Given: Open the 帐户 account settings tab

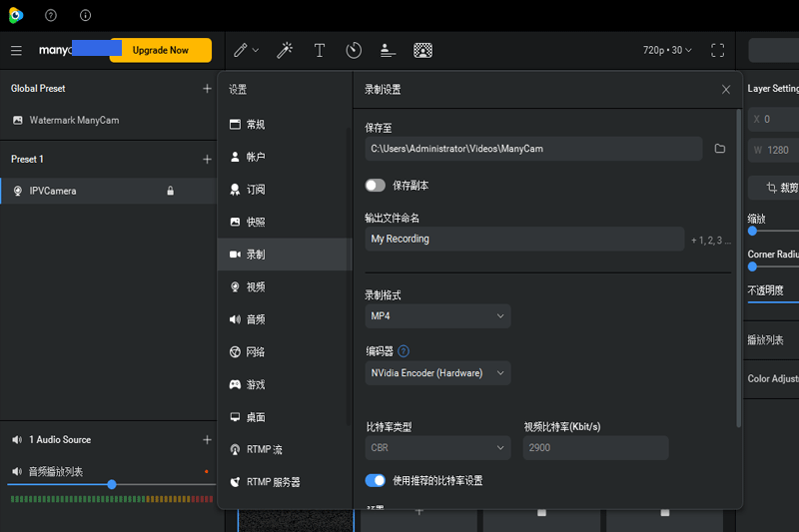Looking at the screenshot, I should [285, 158].
